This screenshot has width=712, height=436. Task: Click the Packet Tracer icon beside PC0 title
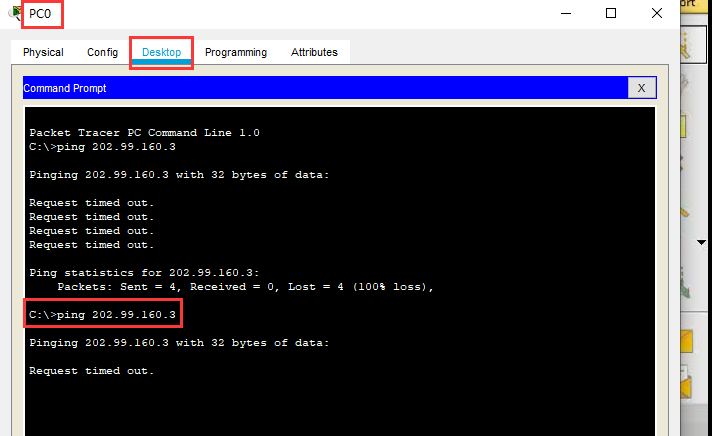click(12, 13)
